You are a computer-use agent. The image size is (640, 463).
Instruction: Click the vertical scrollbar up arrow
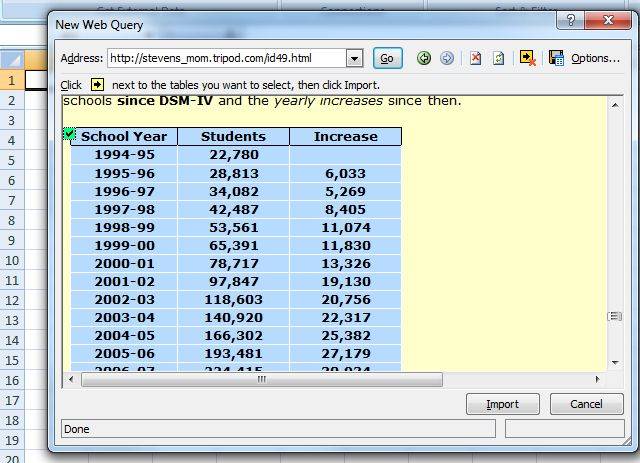point(616,106)
